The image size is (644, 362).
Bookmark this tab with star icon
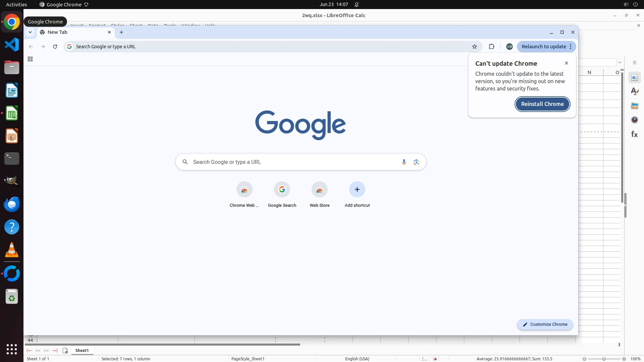coord(474,47)
